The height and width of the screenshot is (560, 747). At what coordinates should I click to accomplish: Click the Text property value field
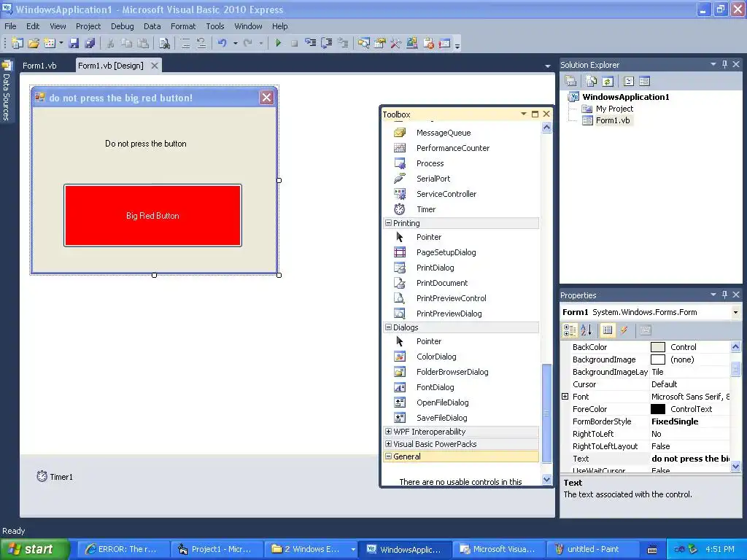point(690,459)
